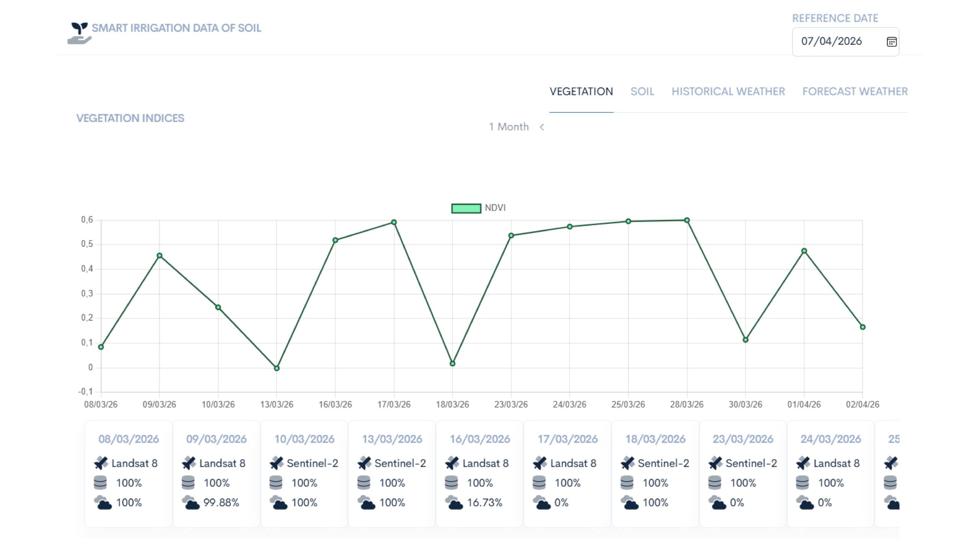Click the cloud icon on the 23/03/2026 card

coord(717,502)
